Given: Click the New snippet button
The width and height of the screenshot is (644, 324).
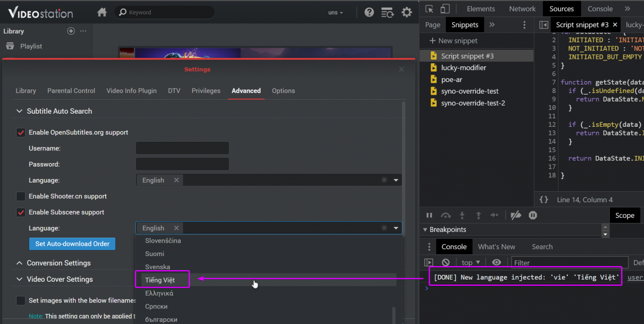Looking at the screenshot, I should 453,41.
